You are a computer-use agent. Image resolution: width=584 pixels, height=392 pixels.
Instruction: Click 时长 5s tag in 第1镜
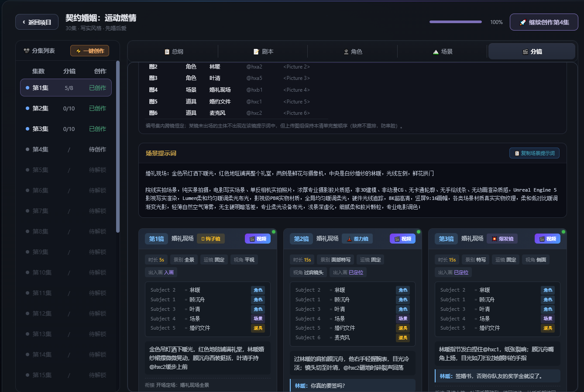(x=156, y=260)
